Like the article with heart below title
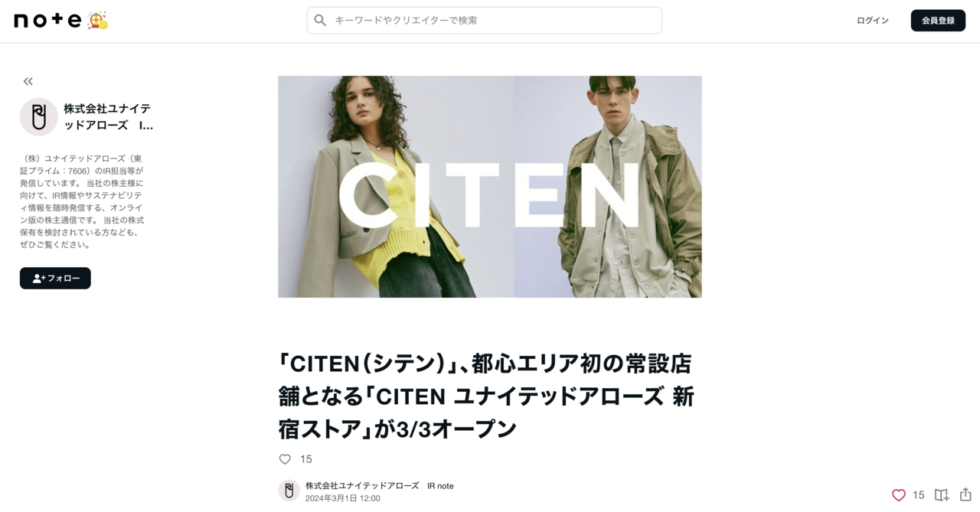980x512 pixels. click(285, 459)
